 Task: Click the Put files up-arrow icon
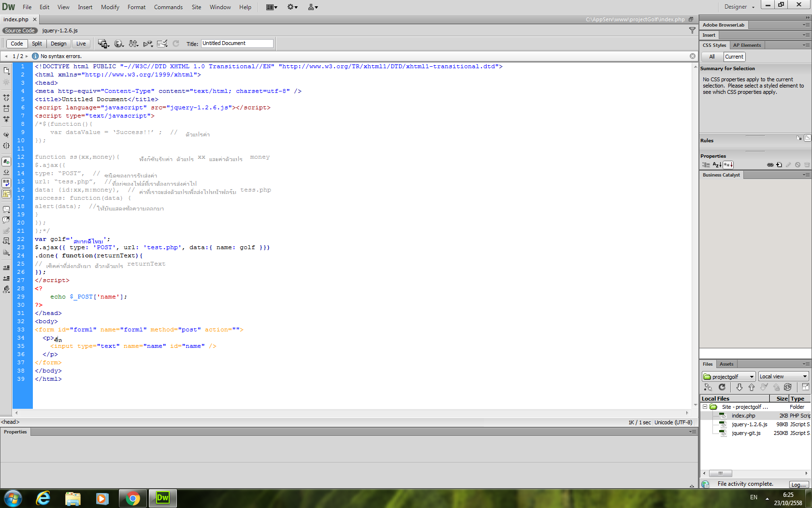pyautogui.click(x=751, y=387)
